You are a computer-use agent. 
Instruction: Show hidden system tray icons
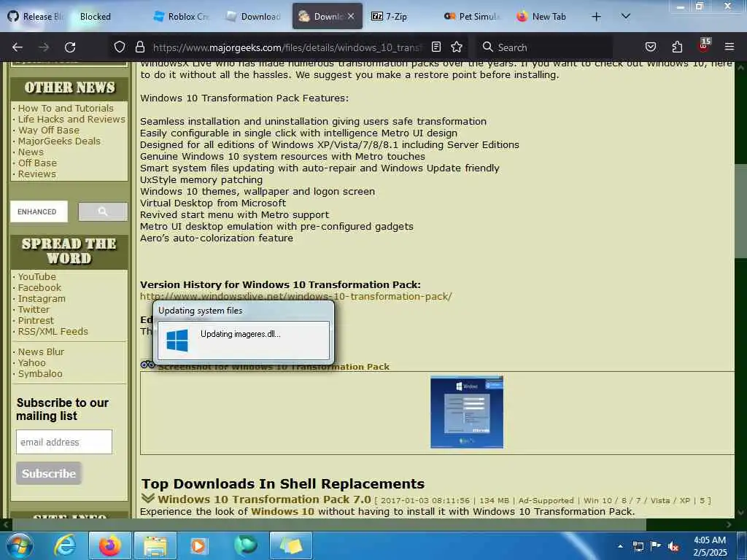pos(620,546)
